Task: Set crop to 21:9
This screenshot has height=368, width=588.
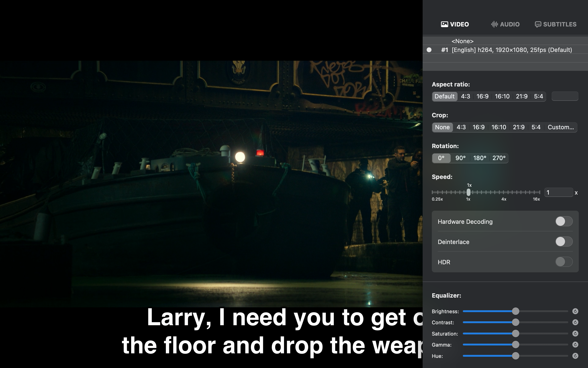Action: coord(518,127)
